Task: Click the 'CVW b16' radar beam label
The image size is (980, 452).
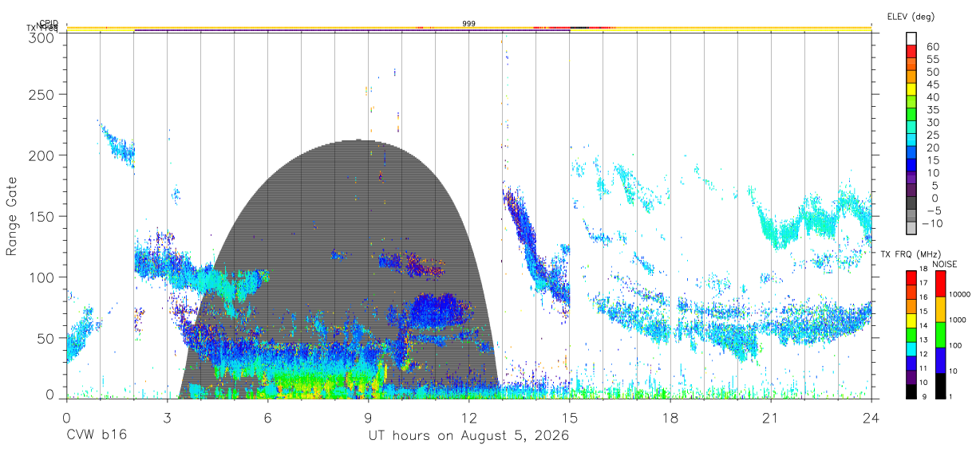Action: 96,436
